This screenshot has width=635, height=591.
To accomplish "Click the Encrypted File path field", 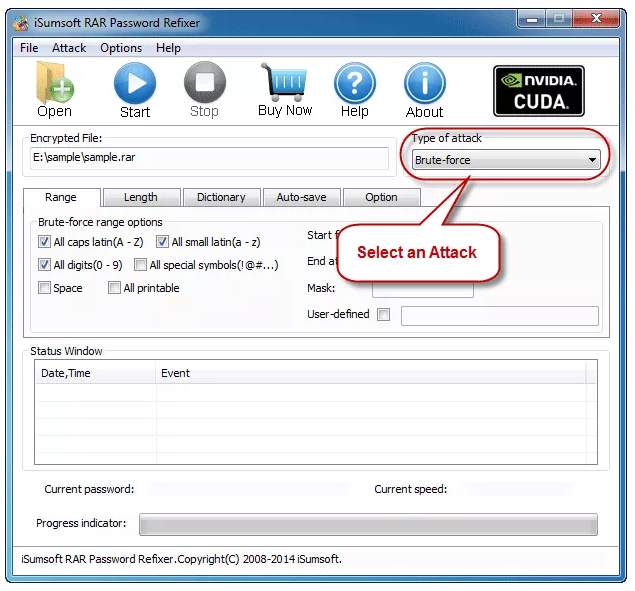I will (x=209, y=158).
